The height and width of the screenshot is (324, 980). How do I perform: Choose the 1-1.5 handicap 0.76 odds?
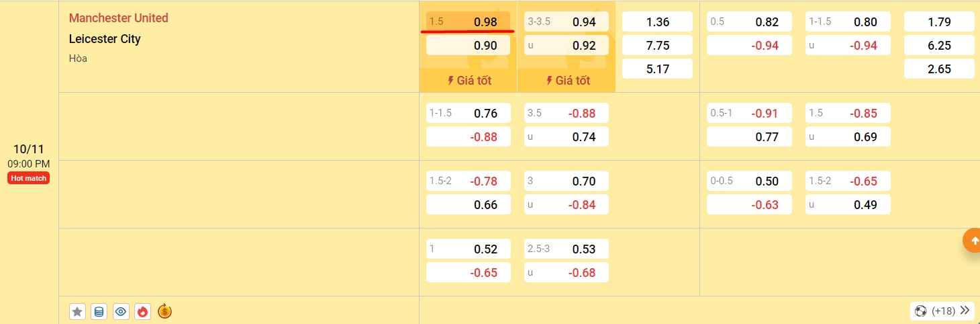pos(468,113)
